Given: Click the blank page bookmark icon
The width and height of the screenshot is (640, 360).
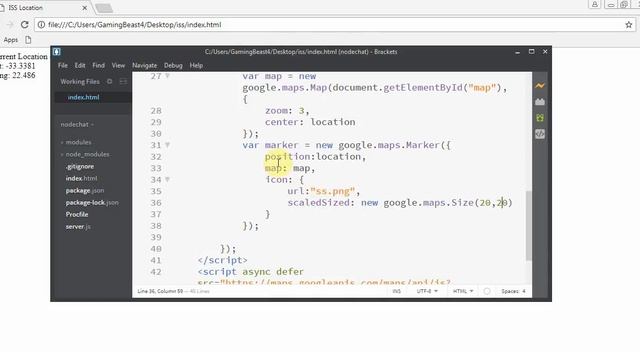Looking at the screenshot, I should pyautogui.click(x=28, y=40).
